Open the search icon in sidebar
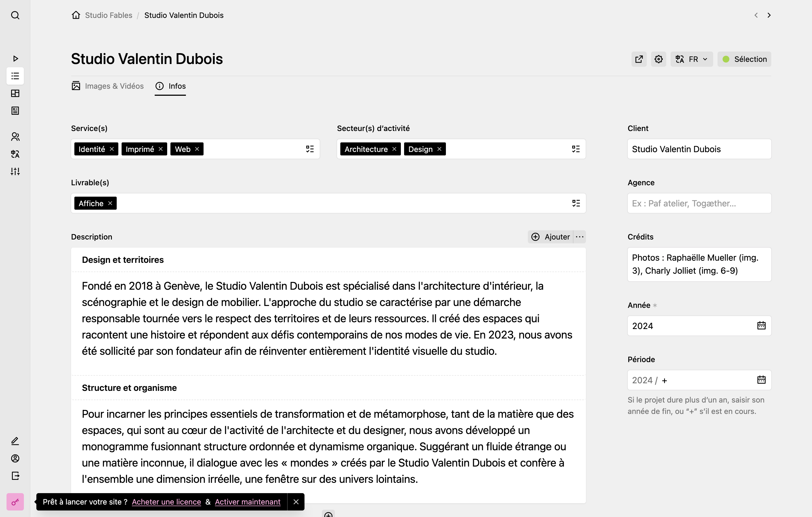 click(15, 15)
